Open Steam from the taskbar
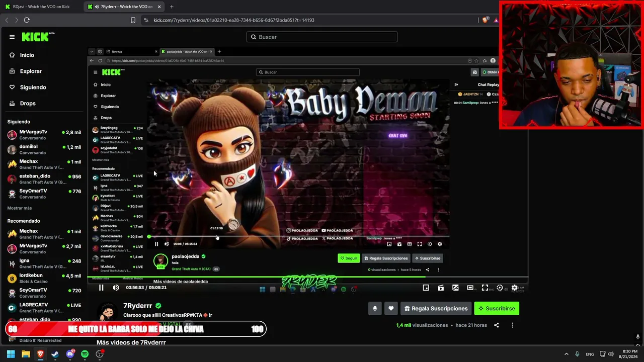 (x=55, y=354)
